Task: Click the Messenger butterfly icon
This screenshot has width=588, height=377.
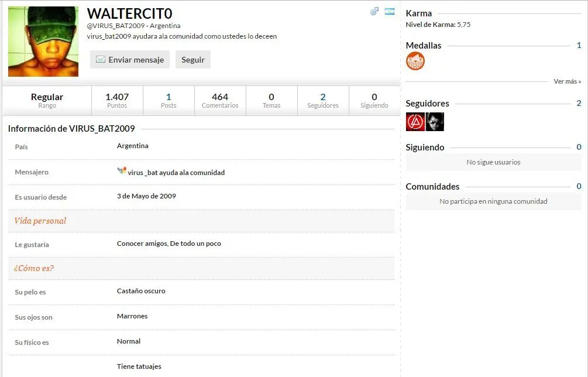Action: pyautogui.click(x=122, y=171)
